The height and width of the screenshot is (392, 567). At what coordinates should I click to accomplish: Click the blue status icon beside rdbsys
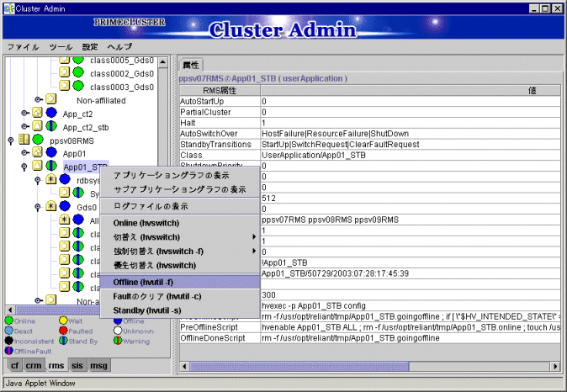(65, 179)
